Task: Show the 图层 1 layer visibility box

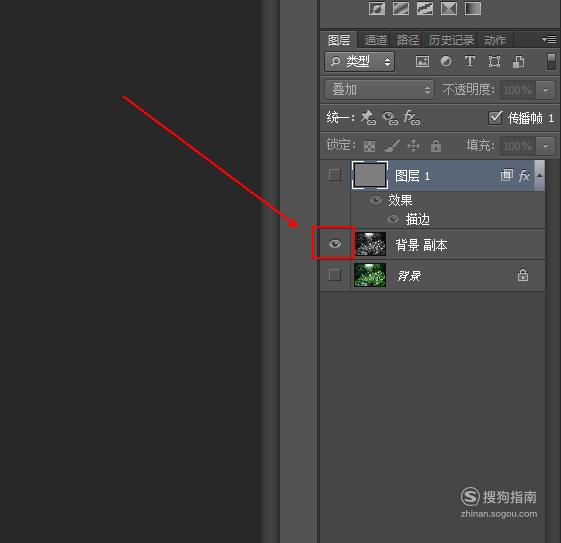Action: pyautogui.click(x=335, y=175)
